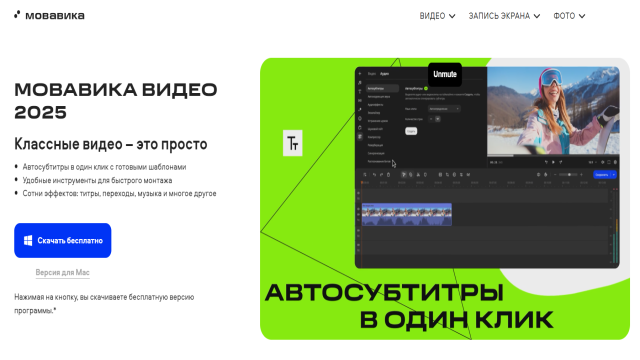Image resolution: width=640 pixels, height=360 pixels.
Task: Expand the ФОТО navigation menu
Action: [x=569, y=16]
